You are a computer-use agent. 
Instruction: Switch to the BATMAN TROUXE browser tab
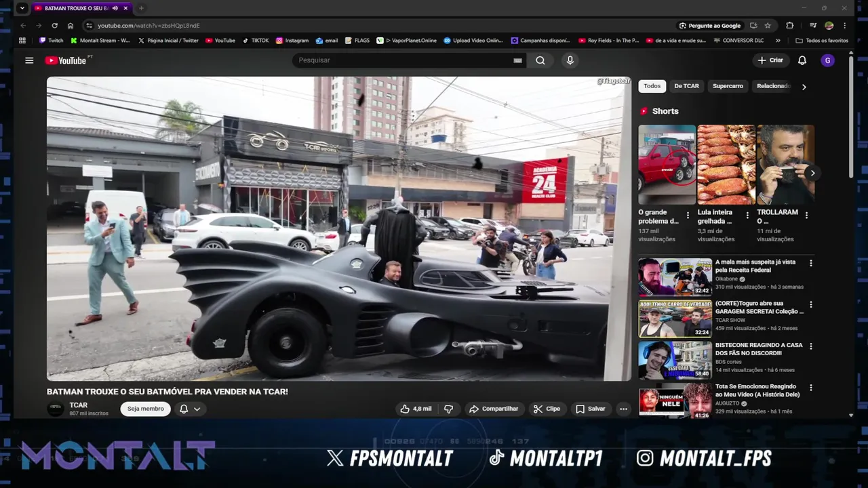point(75,8)
